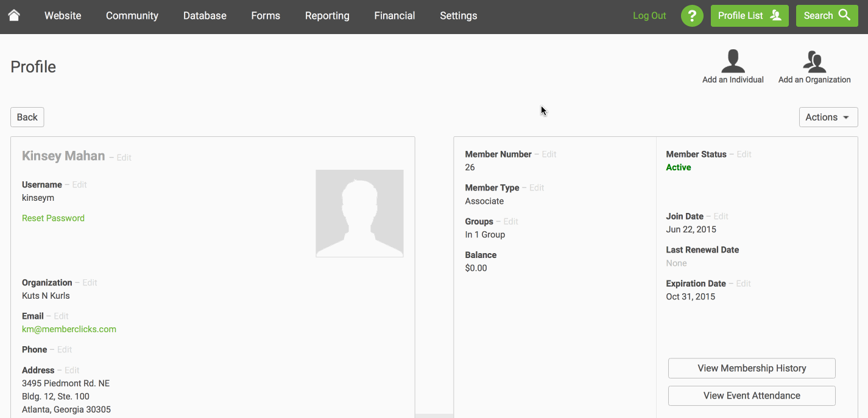Viewport: 868px width, 418px height.
Task: Select the text In 1 Group
Action: pos(485,235)
